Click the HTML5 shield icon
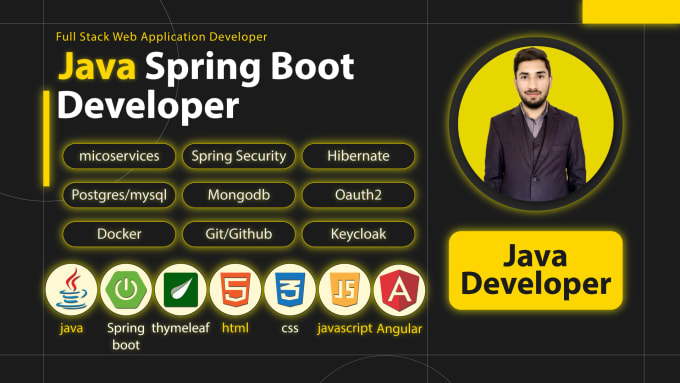The image size is (680, 383). pos(235,289)
